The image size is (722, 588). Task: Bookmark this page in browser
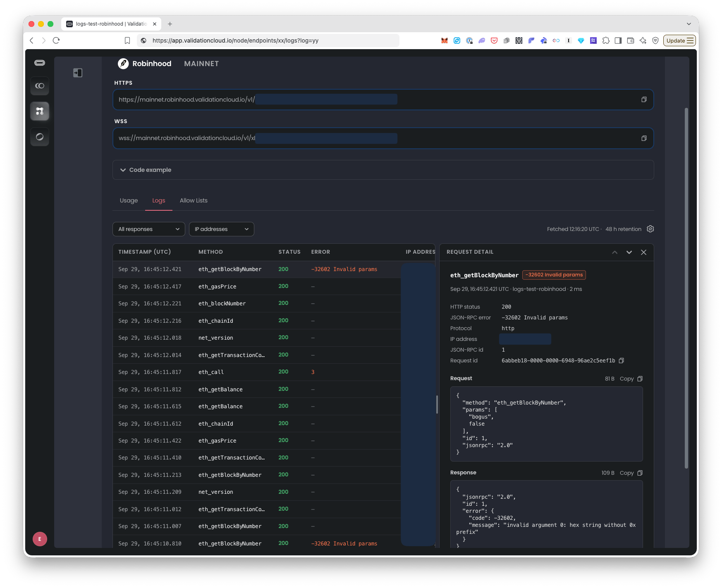(x=127, y=40)
